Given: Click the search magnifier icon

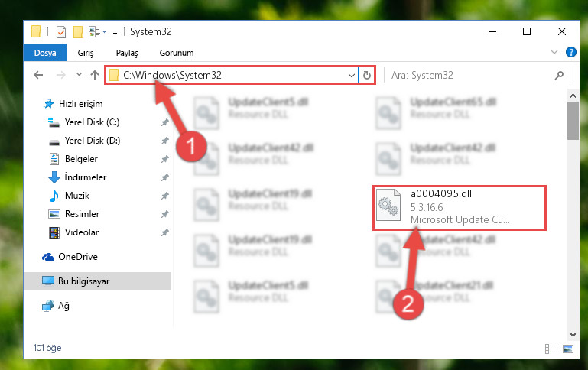Looking at the screenshot, I should click(x=559, y=76).
